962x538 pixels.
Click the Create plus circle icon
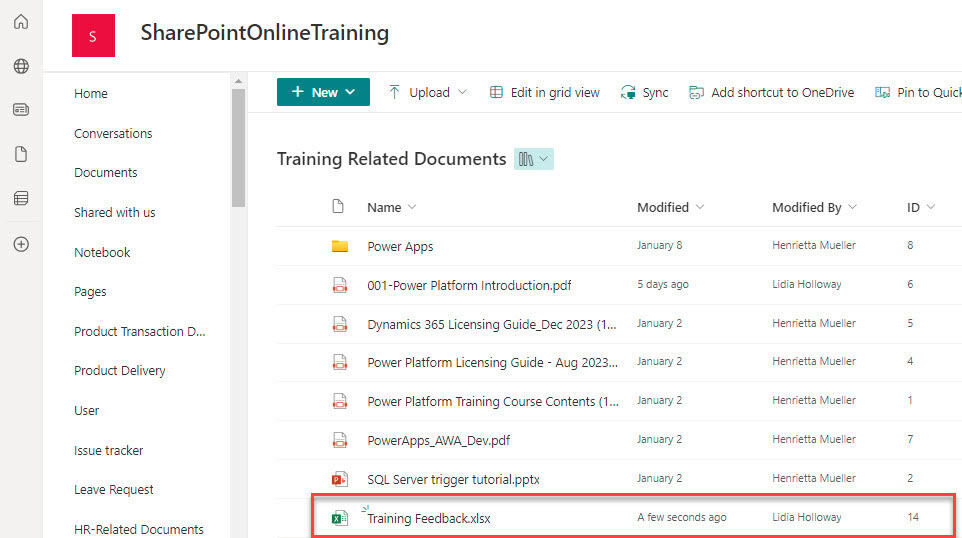(21, 244)
